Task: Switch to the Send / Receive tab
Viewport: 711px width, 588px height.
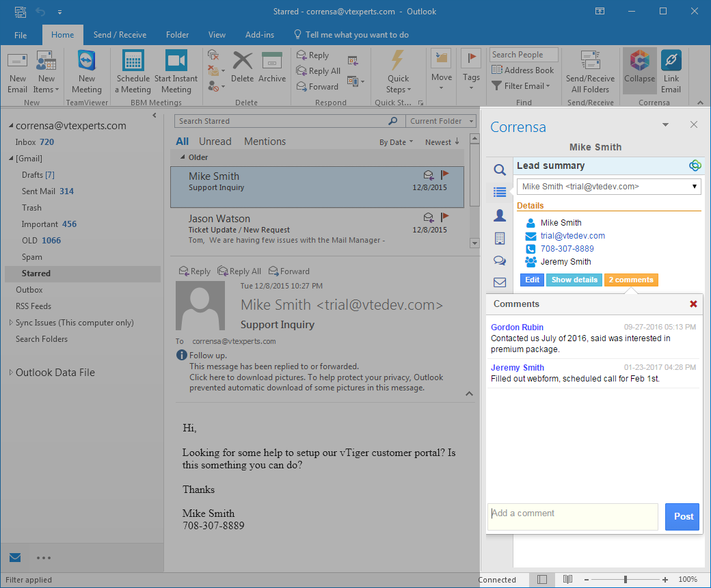Action: point(120,35)
